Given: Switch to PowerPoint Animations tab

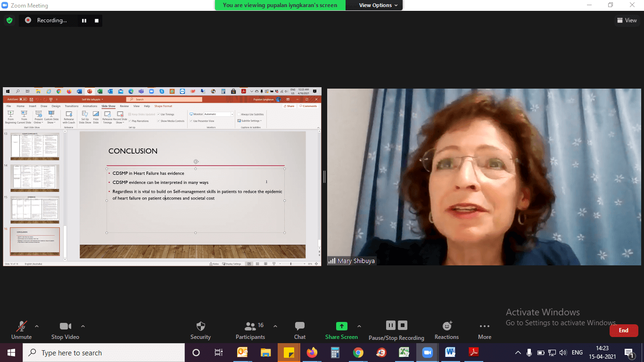Looking at the screenshot, I should pos(90,106).
